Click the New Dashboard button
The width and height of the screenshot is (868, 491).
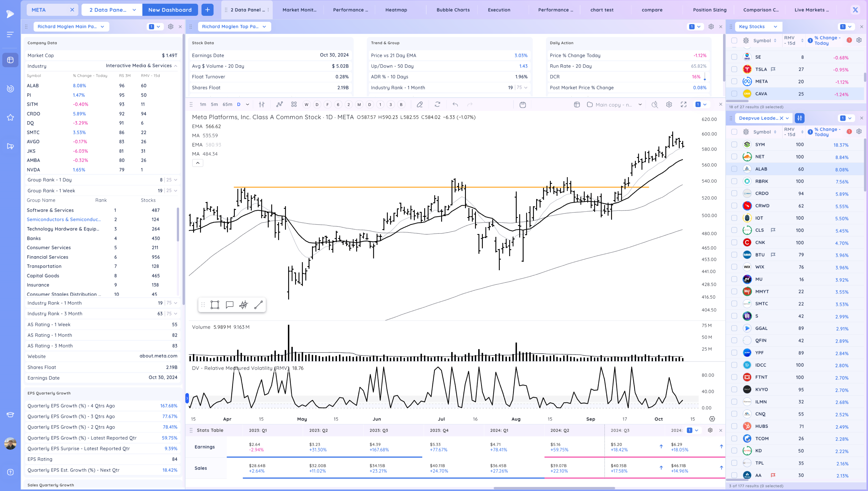170,10
